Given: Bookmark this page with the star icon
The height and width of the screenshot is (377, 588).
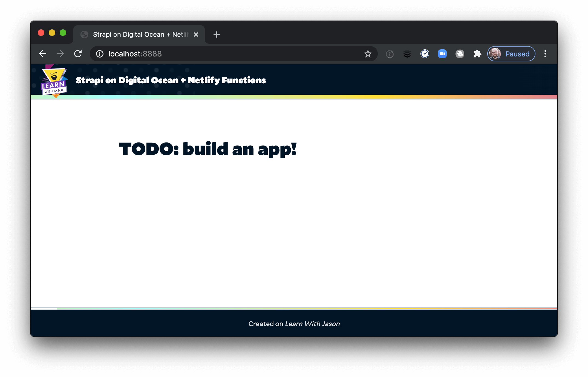Looking at the screenshot, I should pos(368,54).
